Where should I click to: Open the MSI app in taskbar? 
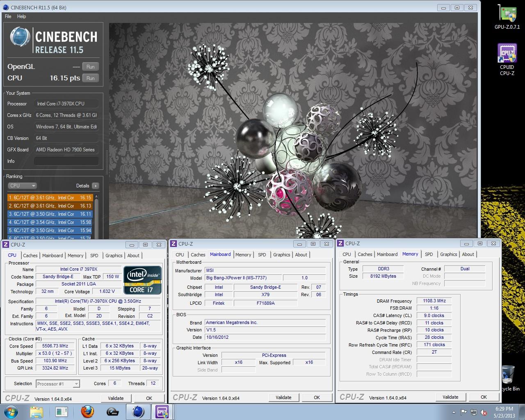[x=112, y=411]
